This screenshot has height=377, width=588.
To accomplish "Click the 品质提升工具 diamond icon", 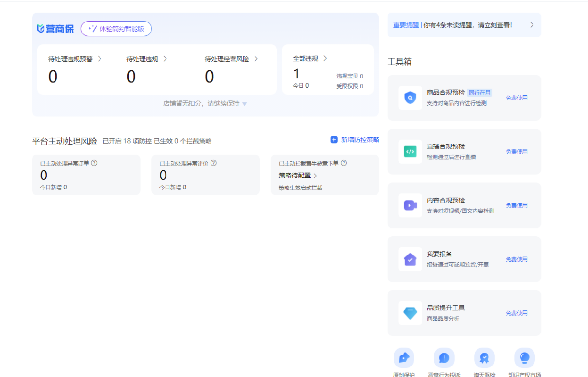I will click(410, 313).
